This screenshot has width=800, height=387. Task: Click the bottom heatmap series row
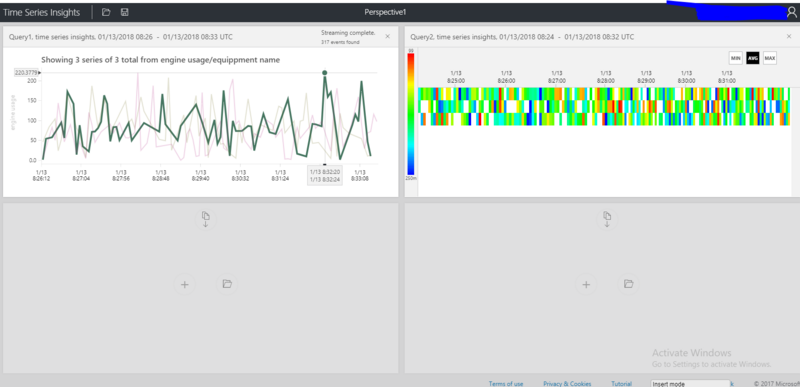(x=605, y=119)
